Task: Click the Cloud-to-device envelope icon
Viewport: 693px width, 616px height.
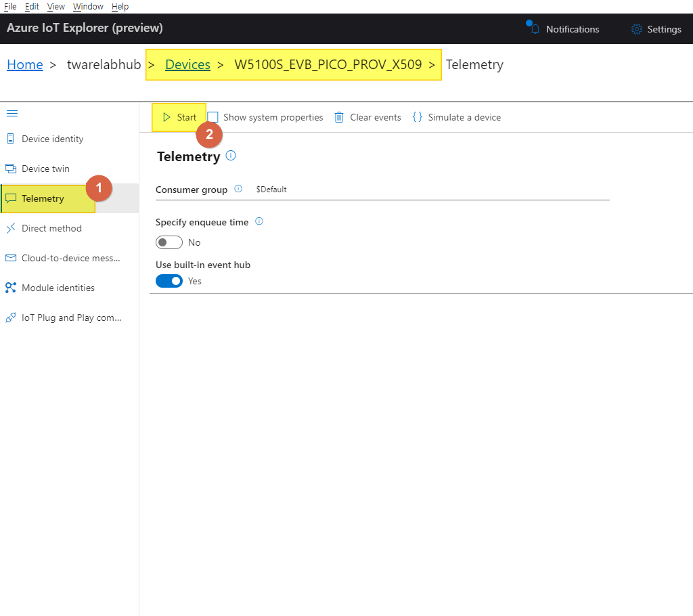Action: 11,258
